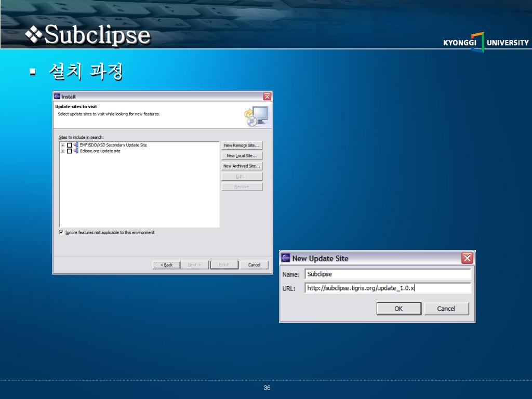This screenshot has width=532, height=399.
Task: Click the 'Update sites to visit' heading
Action: point(76,107)
